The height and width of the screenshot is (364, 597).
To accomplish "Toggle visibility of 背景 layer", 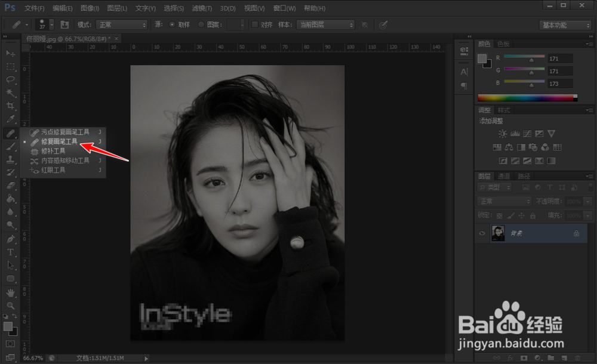I will pos(482,233).
